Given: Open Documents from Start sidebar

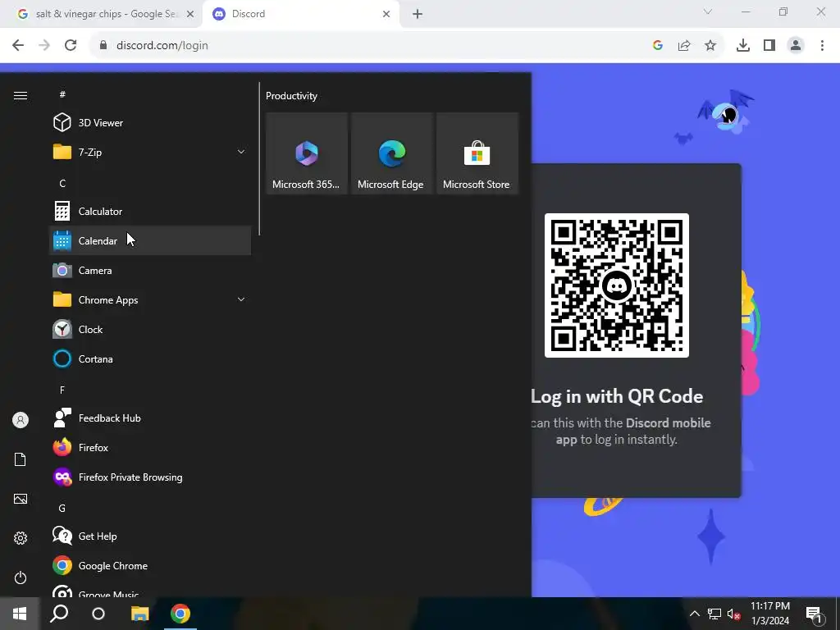Looking at the screenshot, I should pos(21,459).
